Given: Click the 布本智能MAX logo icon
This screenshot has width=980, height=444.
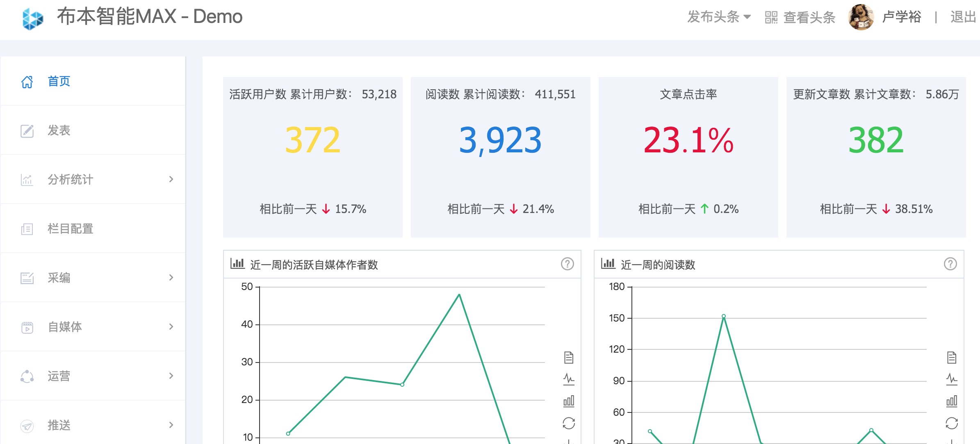Looking at the screenshot, I should click(33, 18).
